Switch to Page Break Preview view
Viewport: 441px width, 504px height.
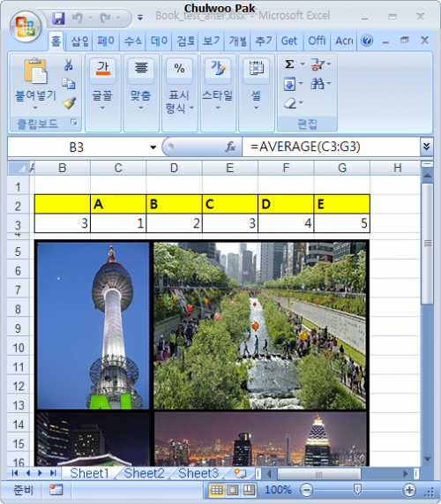(x=249, y=490)
